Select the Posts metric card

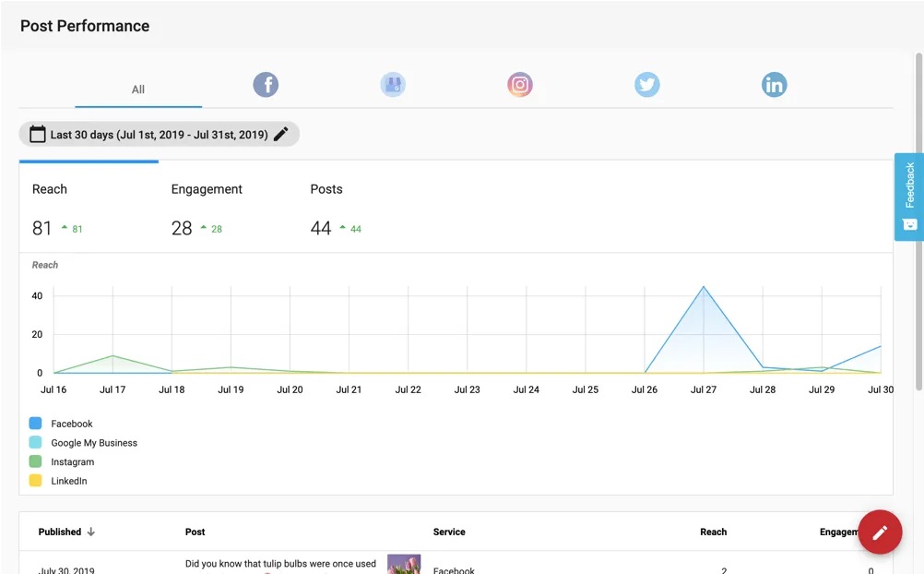click(x=367, y=209)
